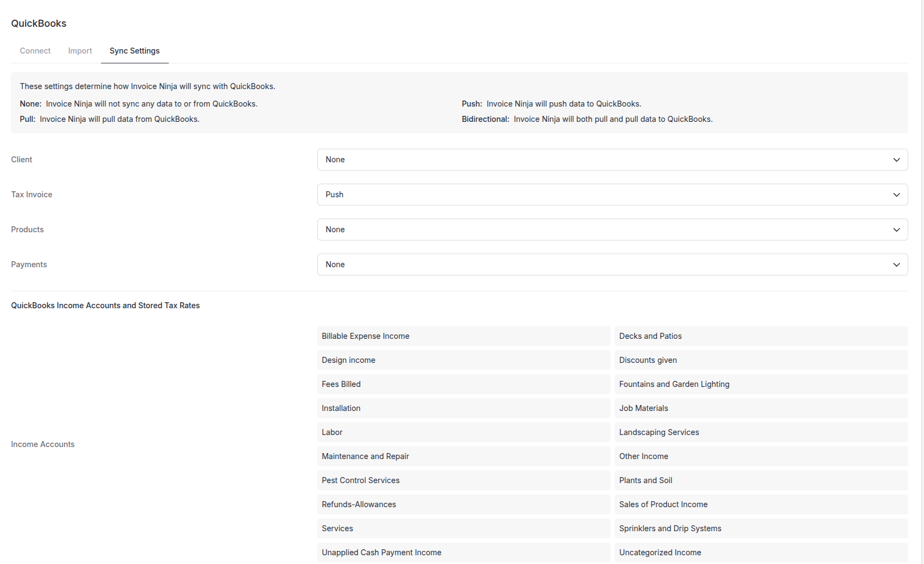
Task: Select the Design income account
Action: 464,360
